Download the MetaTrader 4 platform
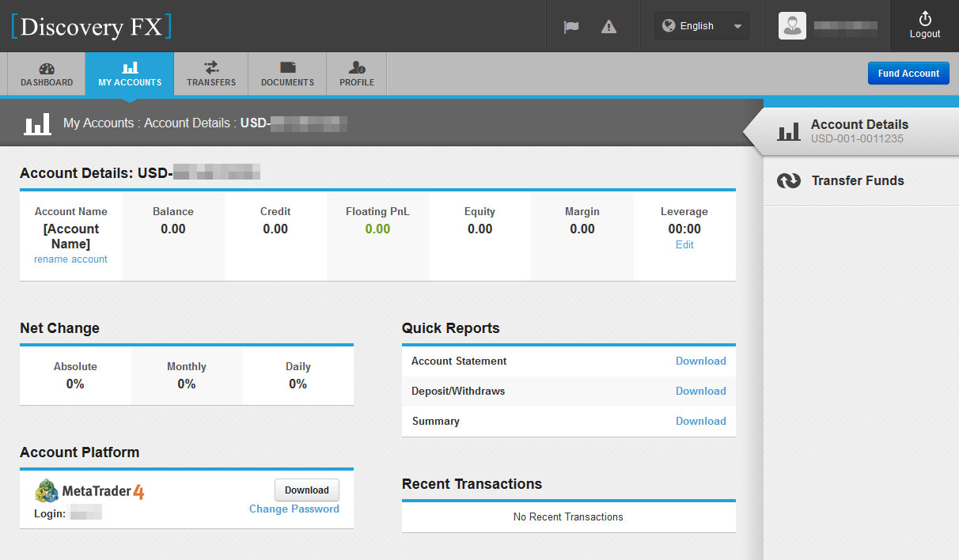Viewport: 959px width, 560px height. [306, 490]
